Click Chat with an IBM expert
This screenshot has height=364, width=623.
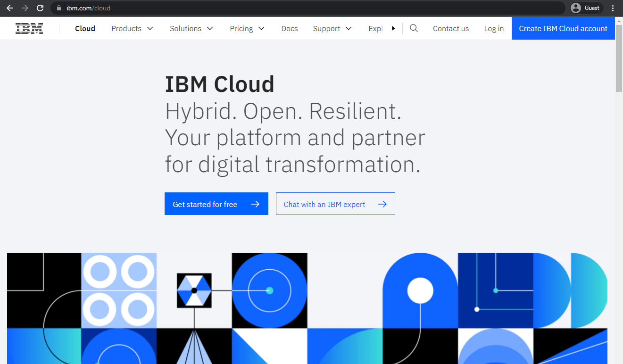coord(335,204)
